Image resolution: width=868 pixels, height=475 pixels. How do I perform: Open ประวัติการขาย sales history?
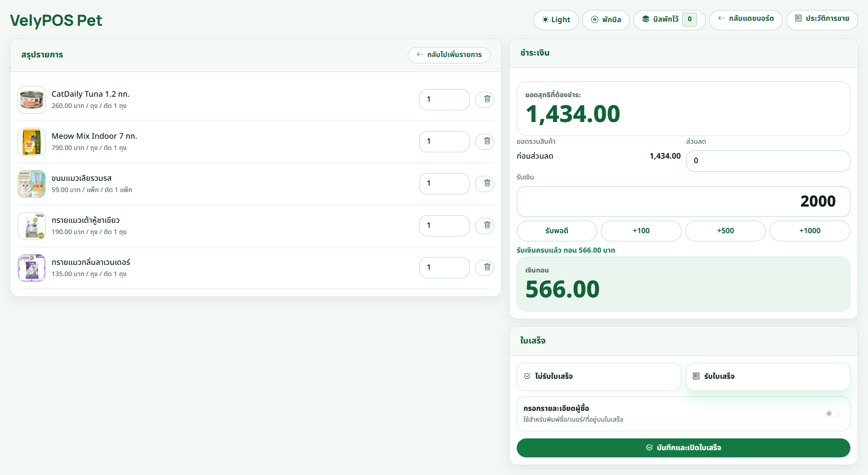click(x=821, y=20)
